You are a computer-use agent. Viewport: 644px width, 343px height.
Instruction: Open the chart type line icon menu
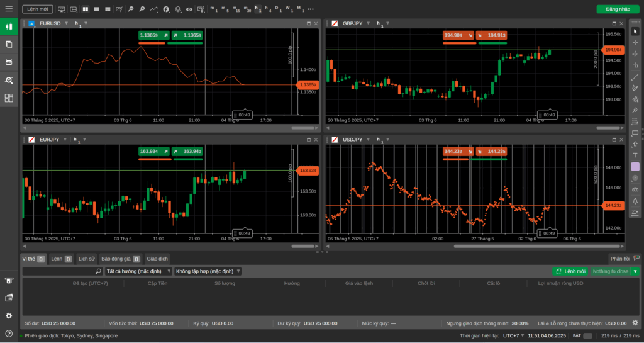(154, 9)
